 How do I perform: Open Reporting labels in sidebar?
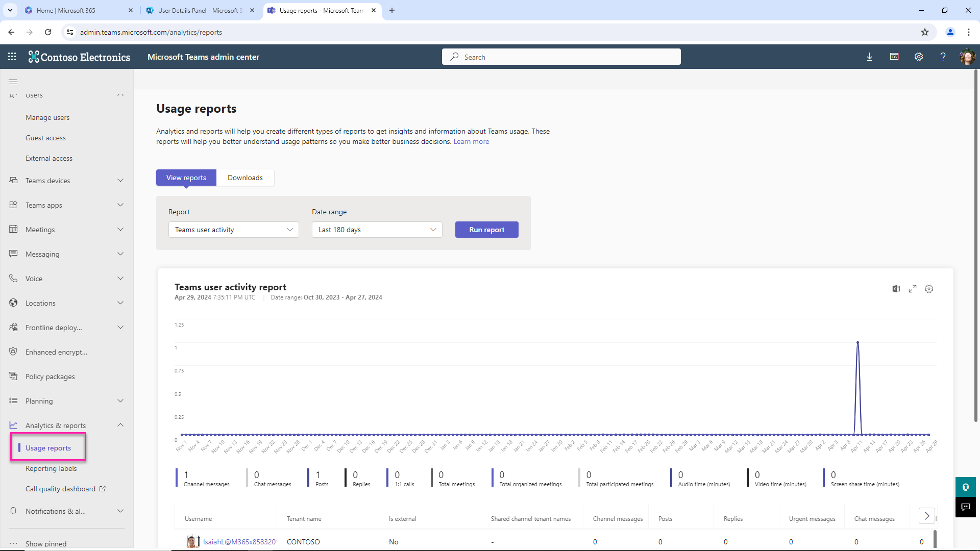(51, 468)
